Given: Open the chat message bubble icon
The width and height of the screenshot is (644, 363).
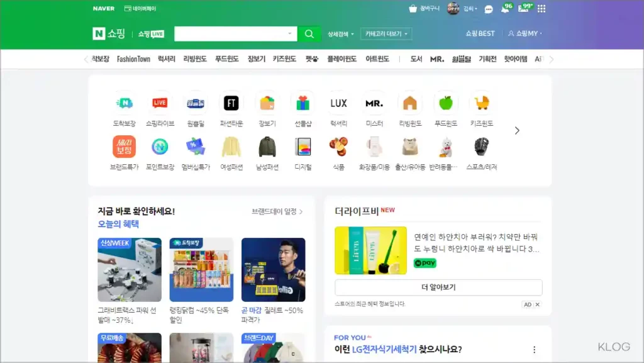Looking at the screenshot, I should (488, 9).
